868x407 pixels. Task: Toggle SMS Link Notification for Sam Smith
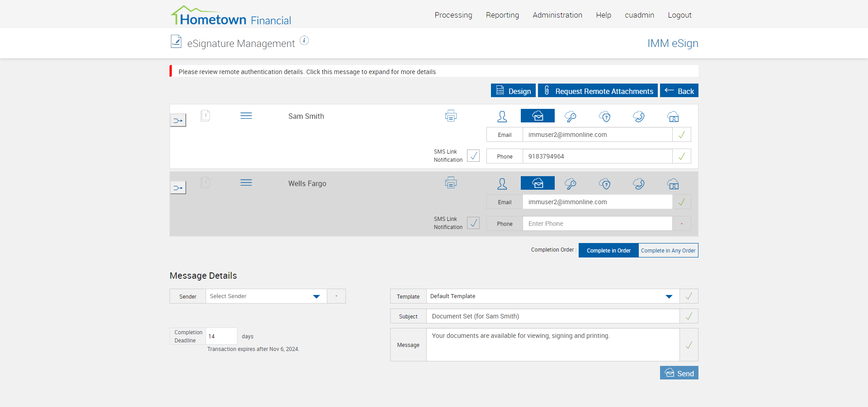click(473, 156)
